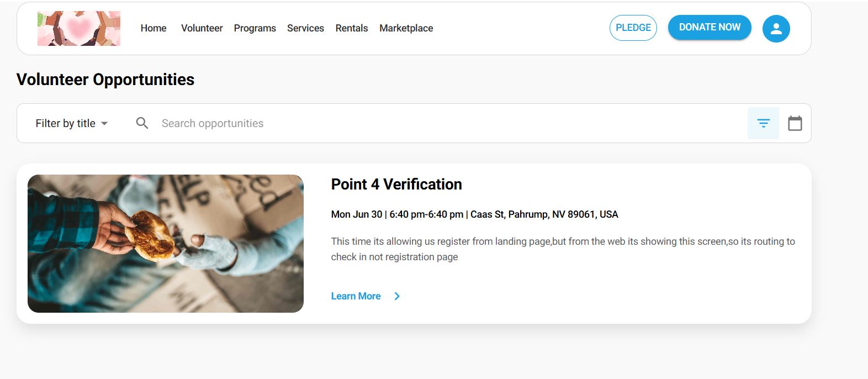Open the calendar view icon

[x=796, y=123]
